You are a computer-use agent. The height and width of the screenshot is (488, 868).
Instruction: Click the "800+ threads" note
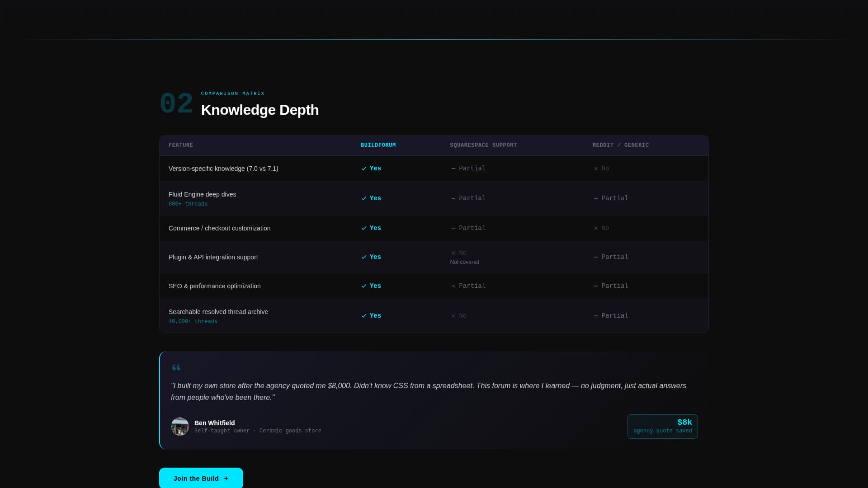(x=188, y=204)
